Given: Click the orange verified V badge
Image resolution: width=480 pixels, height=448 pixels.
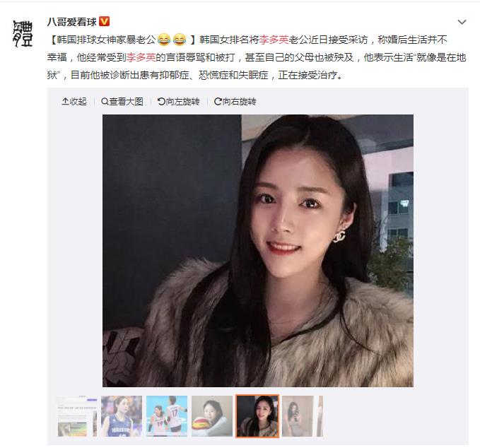Looking at the screenshot, I should 105,21.
